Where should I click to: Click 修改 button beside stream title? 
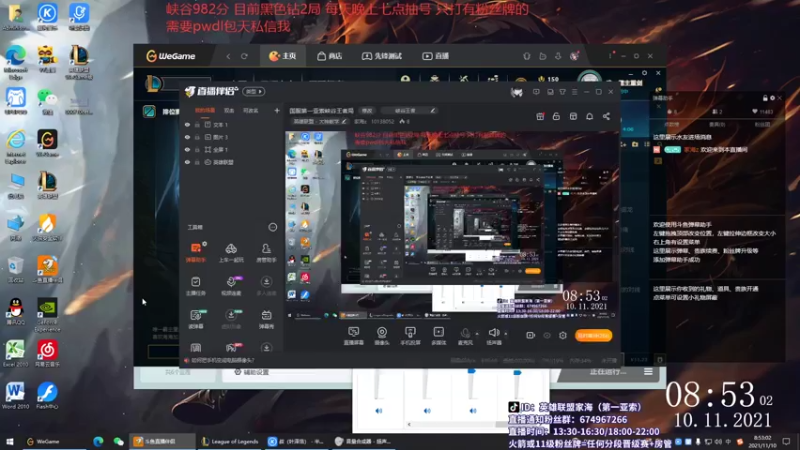point(367,111)
